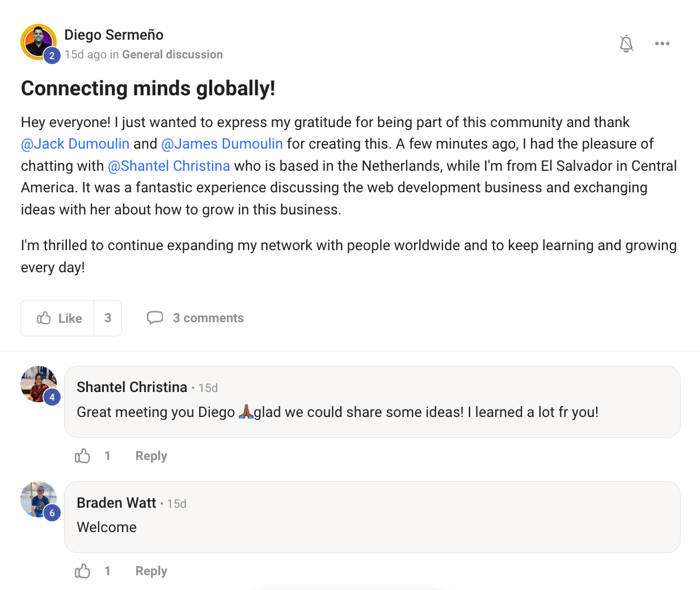The height and width of the screenshot is (590, 700).
Task: Open the 3 comments link
Action: (208, 318)
